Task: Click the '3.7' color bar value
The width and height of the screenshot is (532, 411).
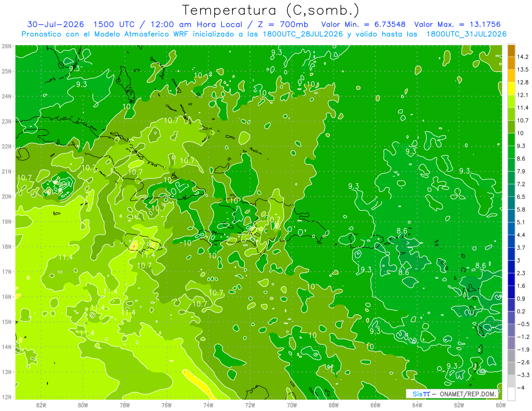Action: (x=521, y=247)
